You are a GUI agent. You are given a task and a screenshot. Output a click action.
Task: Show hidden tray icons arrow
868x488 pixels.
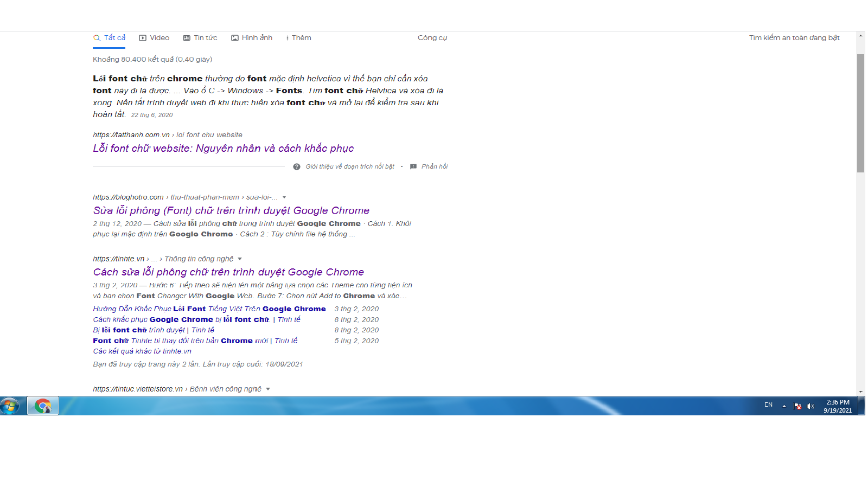tap(784, 406)
